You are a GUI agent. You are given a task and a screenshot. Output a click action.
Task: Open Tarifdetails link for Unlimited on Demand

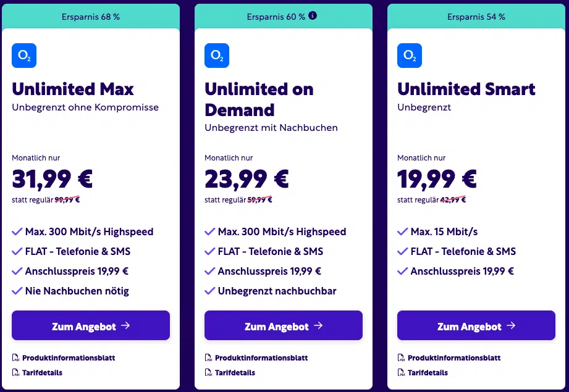coord(235,372)
